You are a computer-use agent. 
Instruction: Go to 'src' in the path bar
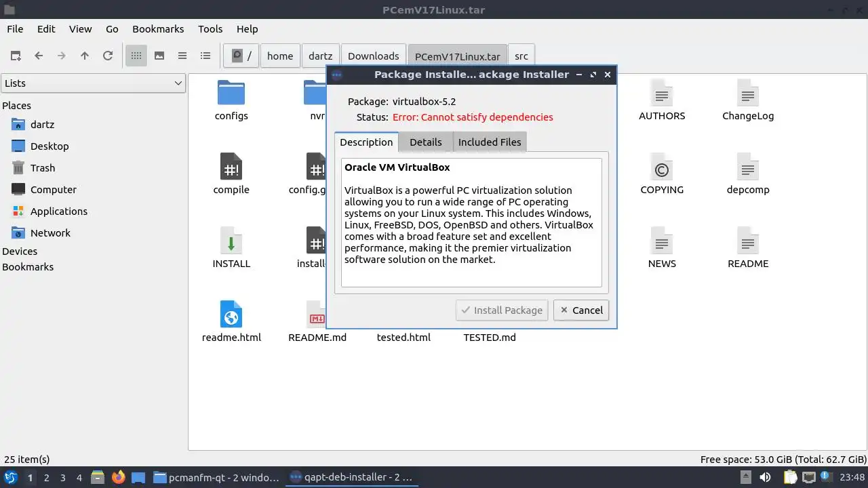coord(521,56)
